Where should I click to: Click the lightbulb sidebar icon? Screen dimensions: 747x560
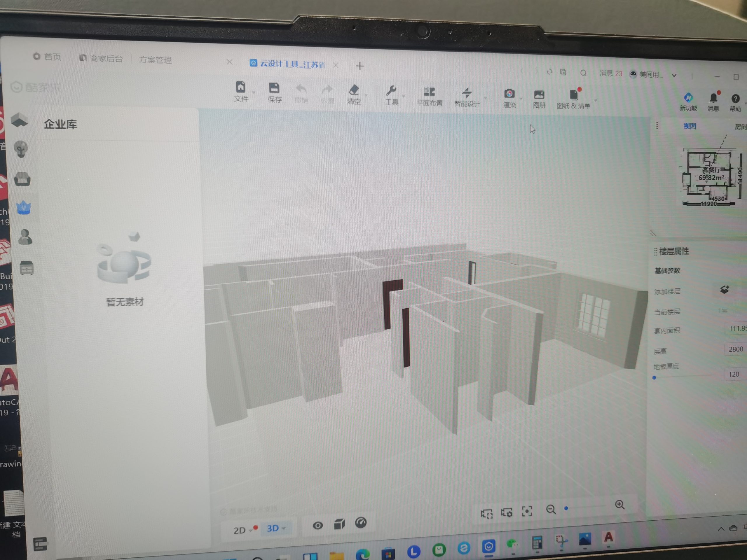pyautogui.click(x=21, y=149)
